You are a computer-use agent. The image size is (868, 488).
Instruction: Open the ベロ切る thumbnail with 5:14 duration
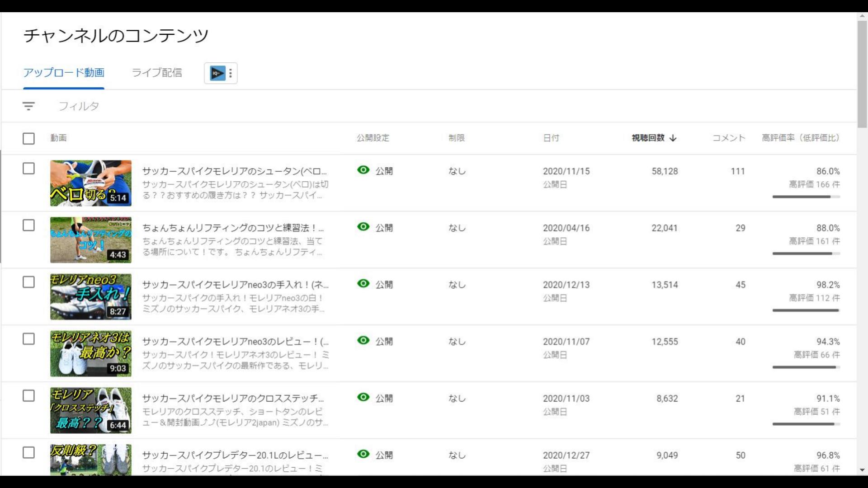coord(91,183)
